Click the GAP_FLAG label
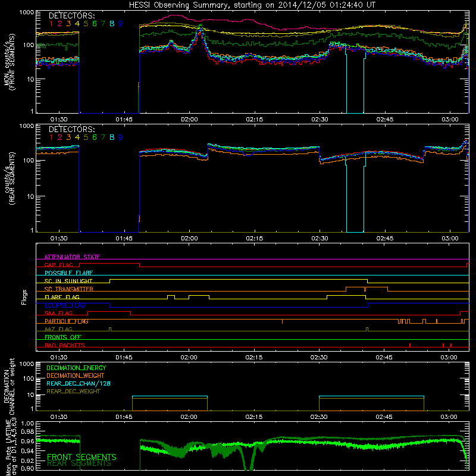This screenshot has width=476, height=476. coord(58,265)
